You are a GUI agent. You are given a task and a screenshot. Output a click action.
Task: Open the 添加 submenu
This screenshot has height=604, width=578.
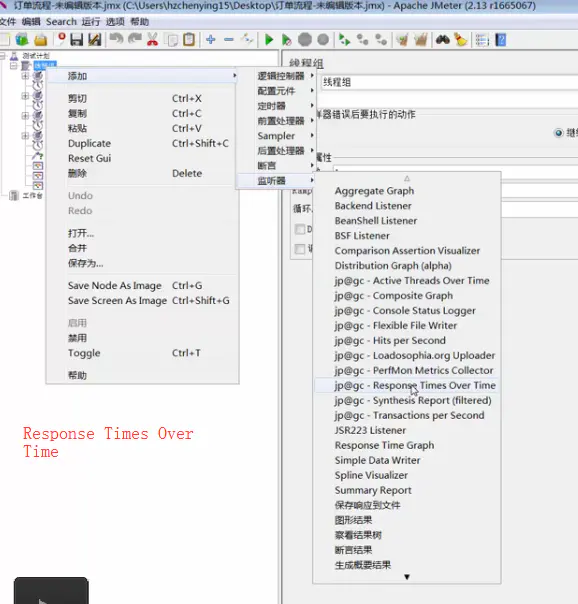[x=142, y=76]
